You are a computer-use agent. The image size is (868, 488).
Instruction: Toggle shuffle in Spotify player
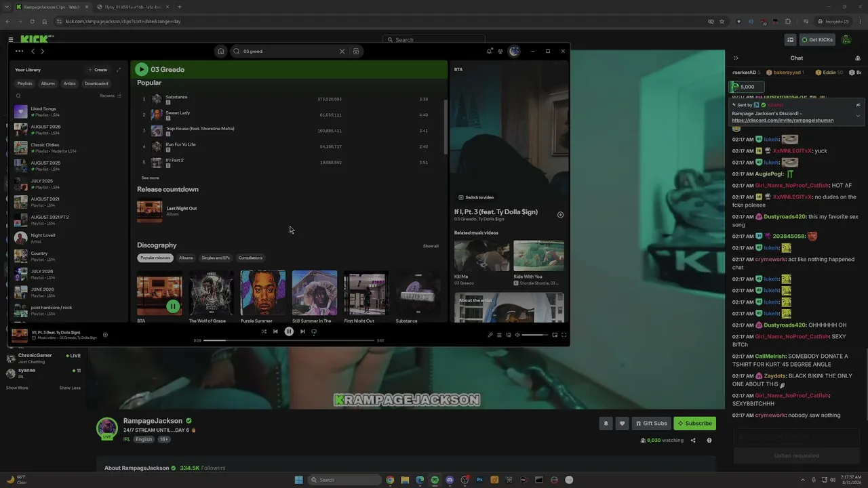pyautogui.click(x=264, y=331)
